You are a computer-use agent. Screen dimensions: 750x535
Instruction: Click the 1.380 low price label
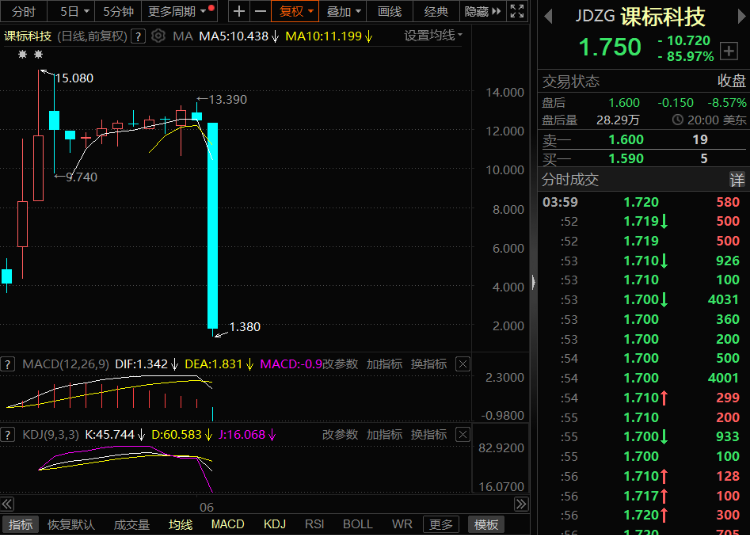tap(245, 327)
